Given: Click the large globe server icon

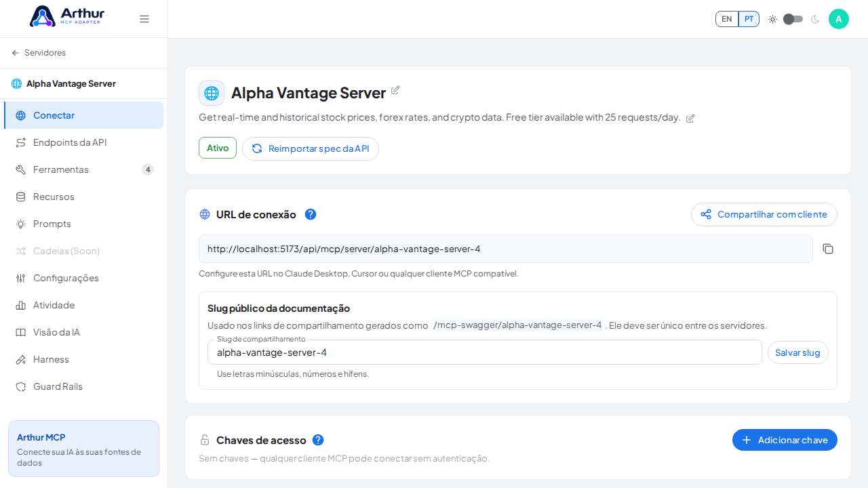Looking at the screenshot, I should pyautogui.click(x=212, y=93).
